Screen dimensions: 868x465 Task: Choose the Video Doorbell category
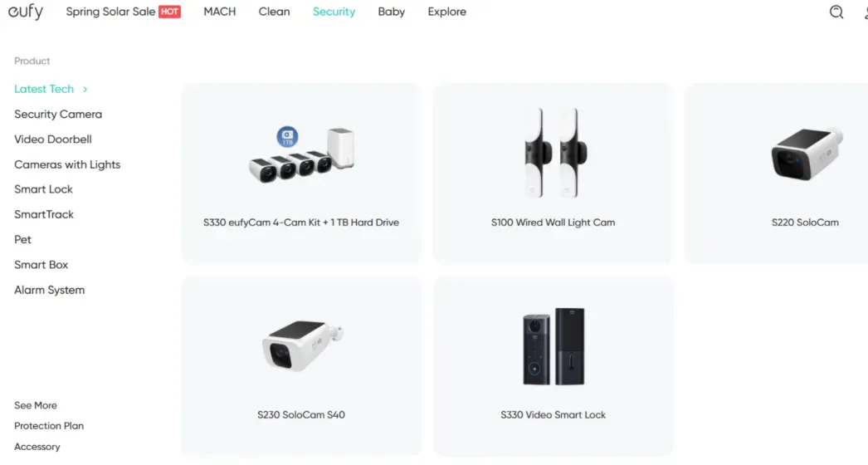pyautogui.click(x=53, y=139)
